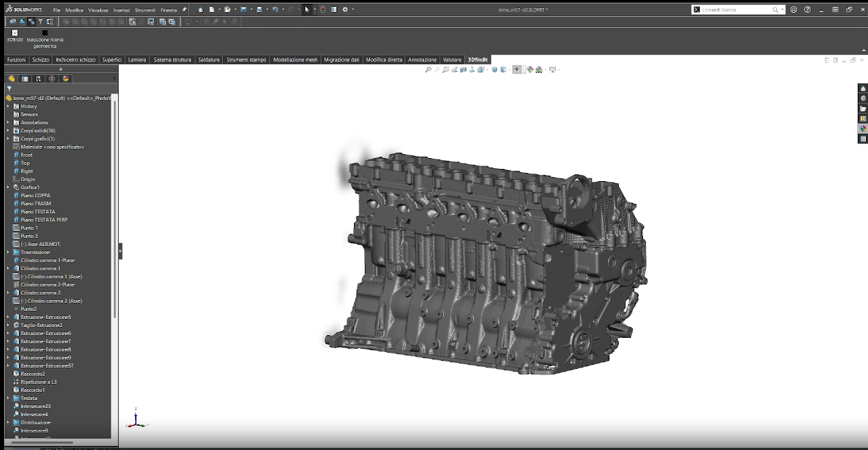Expand Estrusione-Estrusione5 feature
868x450 pixels.
(9, 317)
